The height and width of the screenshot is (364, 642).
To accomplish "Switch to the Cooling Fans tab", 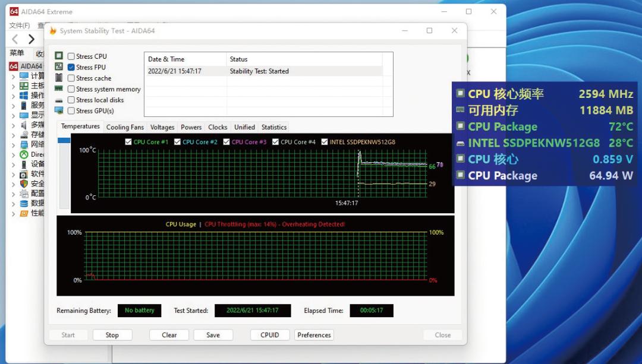I will pyautogui.click(x=125, y=127).
